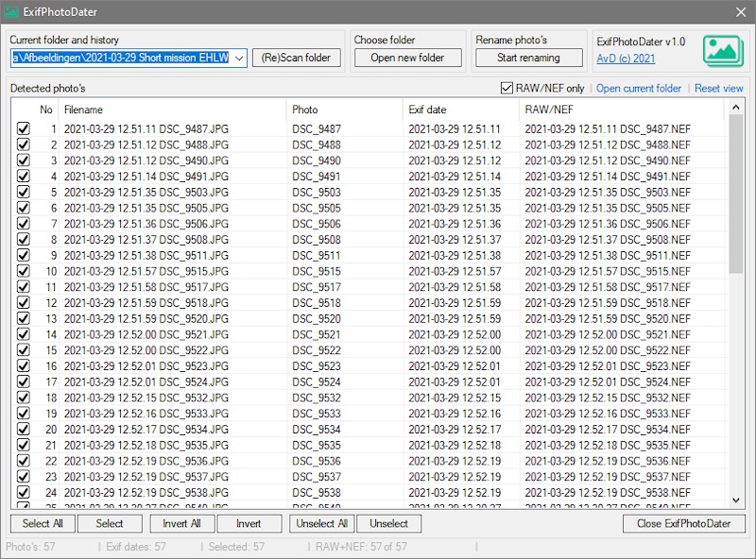Viewport: 756px width, 559px height.
Task: Uncheck the checkbox for photo row 1
Action: (x=24, y=129)
